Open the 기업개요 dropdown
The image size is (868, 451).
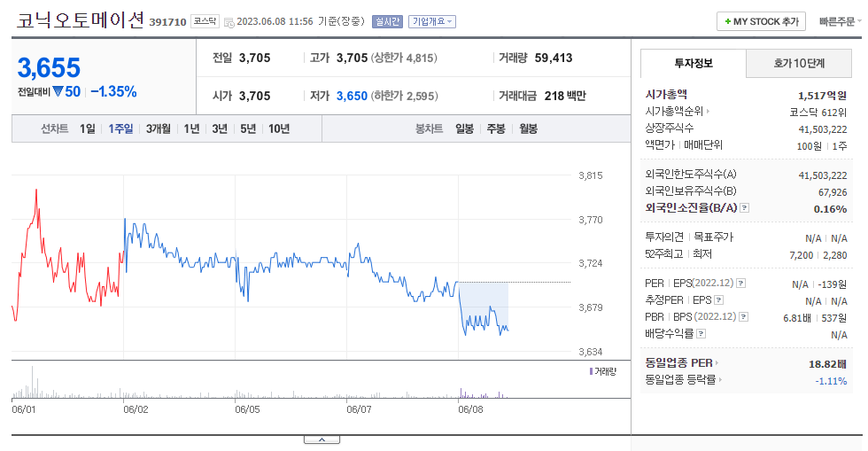432,21
